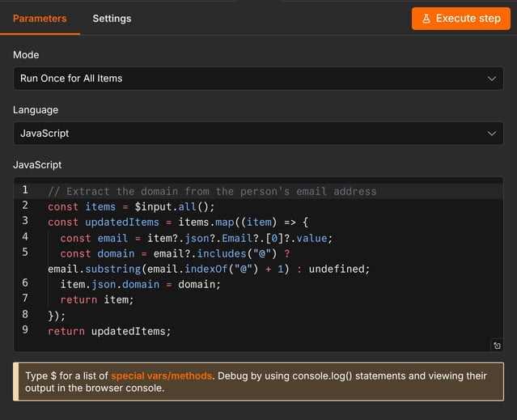Click line number 9 in the gutter
517x420 pixels.
click(25, 329)
